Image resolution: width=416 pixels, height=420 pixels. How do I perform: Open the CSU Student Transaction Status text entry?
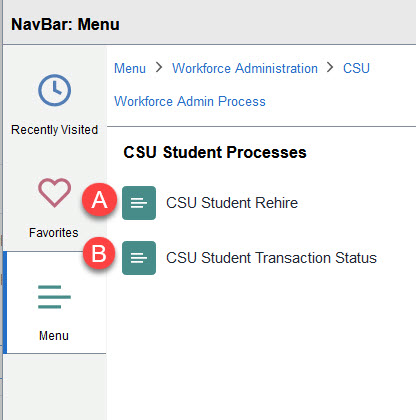[x=271, y=258]
